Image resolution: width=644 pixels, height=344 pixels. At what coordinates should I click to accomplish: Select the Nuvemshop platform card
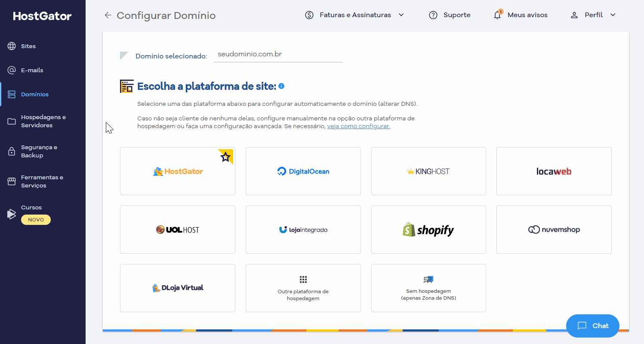pos(554,230)
